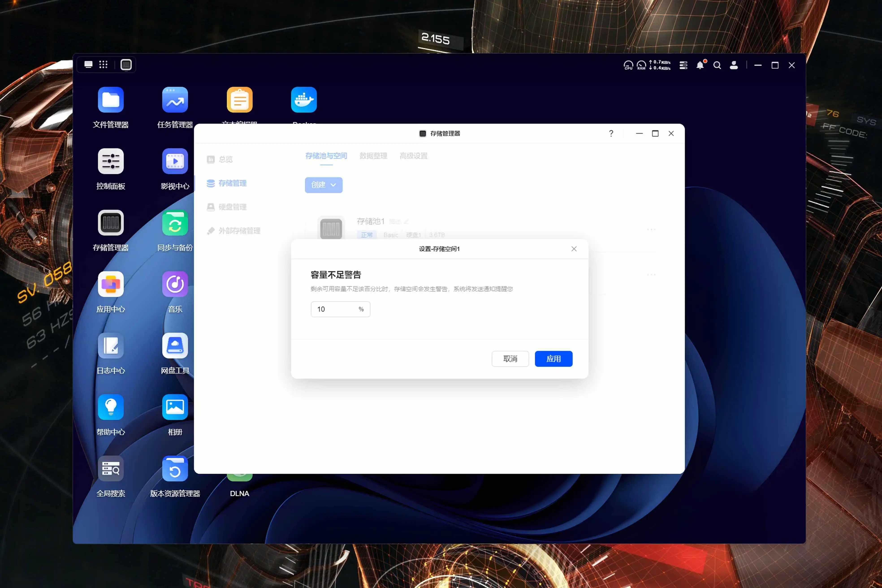Open the app grid launcher icon

(103, 65)
